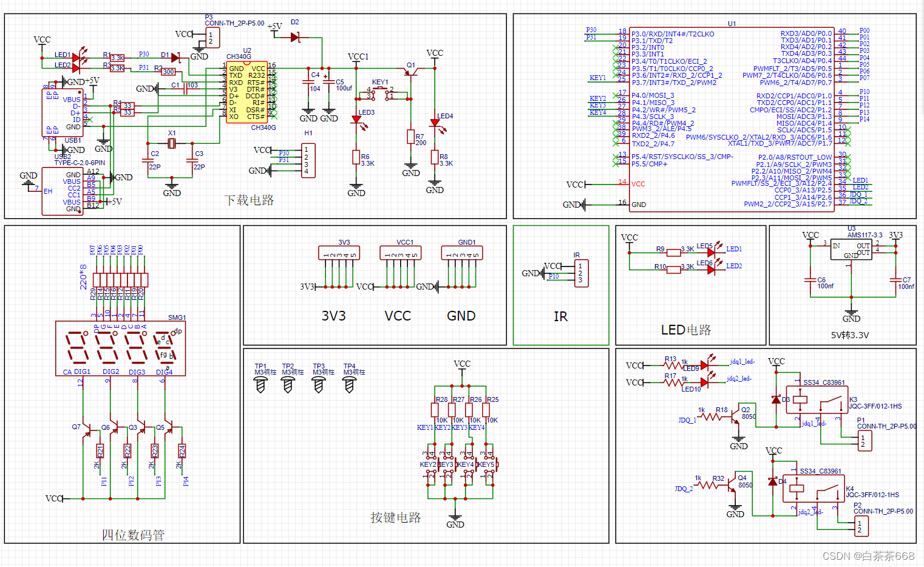Select the P3 two-pin connector
The image size is (924, 567).
(x=212, y=38)
